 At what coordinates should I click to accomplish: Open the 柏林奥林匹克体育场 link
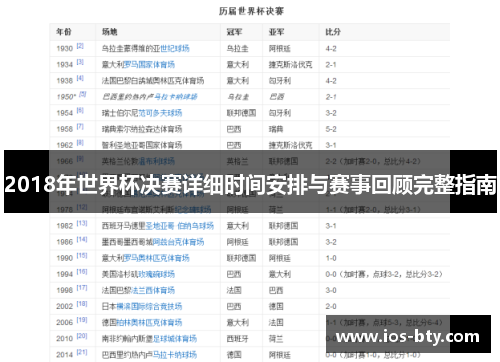point(149,323)
